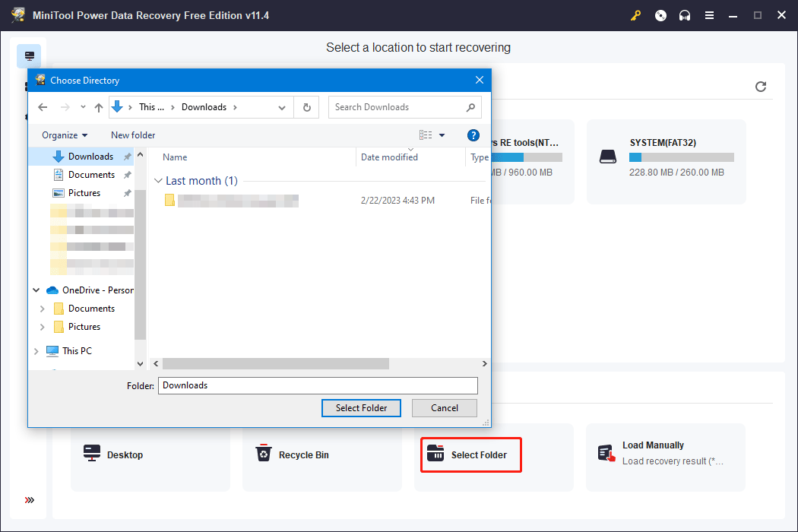Image resolution: width=798 pixels, height=532 pixels.
Task: Click the SYSTEM(FAT32) drive icon
Action: (608, 157)
